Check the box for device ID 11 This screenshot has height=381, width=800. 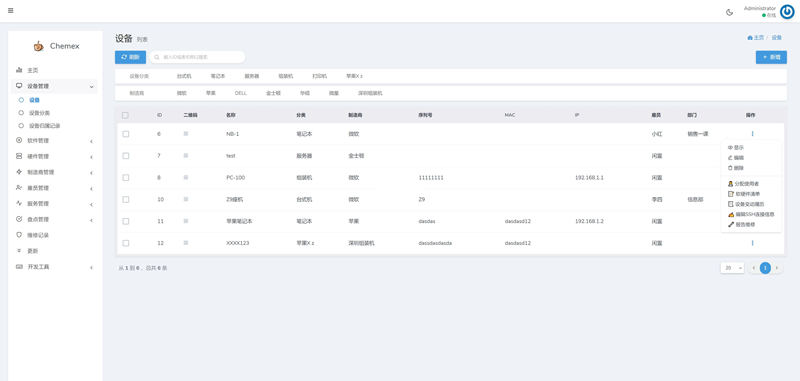(x=126, y=221)
